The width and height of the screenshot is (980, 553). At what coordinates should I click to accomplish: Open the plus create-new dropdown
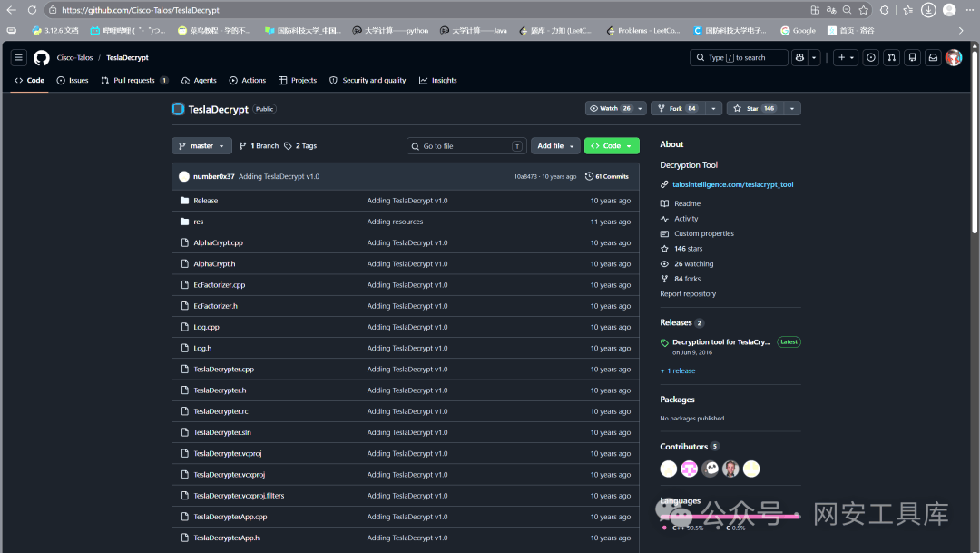click(845, 57)
